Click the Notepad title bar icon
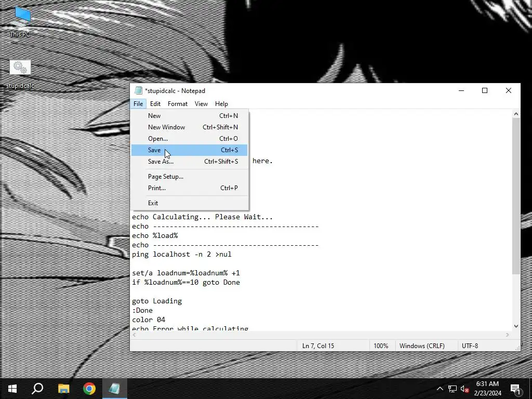 click(x=138, y=90)
